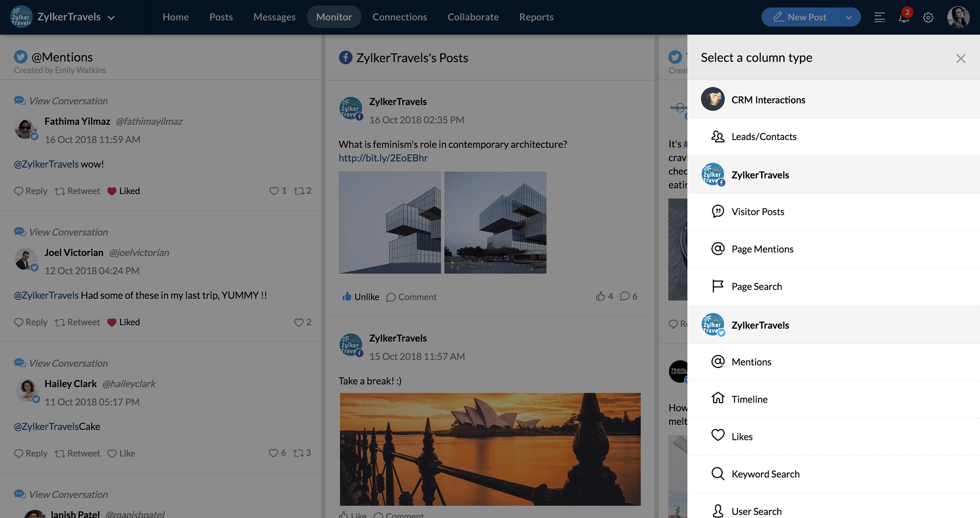Click the ZylkerTravels's Posts Facebook icon
This screenshot has width=980, height=518.
[346, 58]
